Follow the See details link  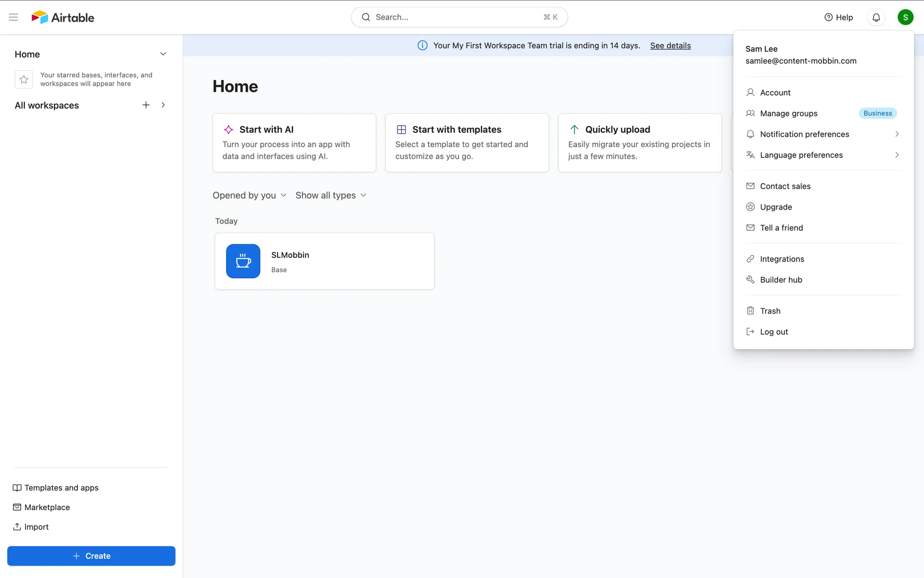click(x=670, y=45)
